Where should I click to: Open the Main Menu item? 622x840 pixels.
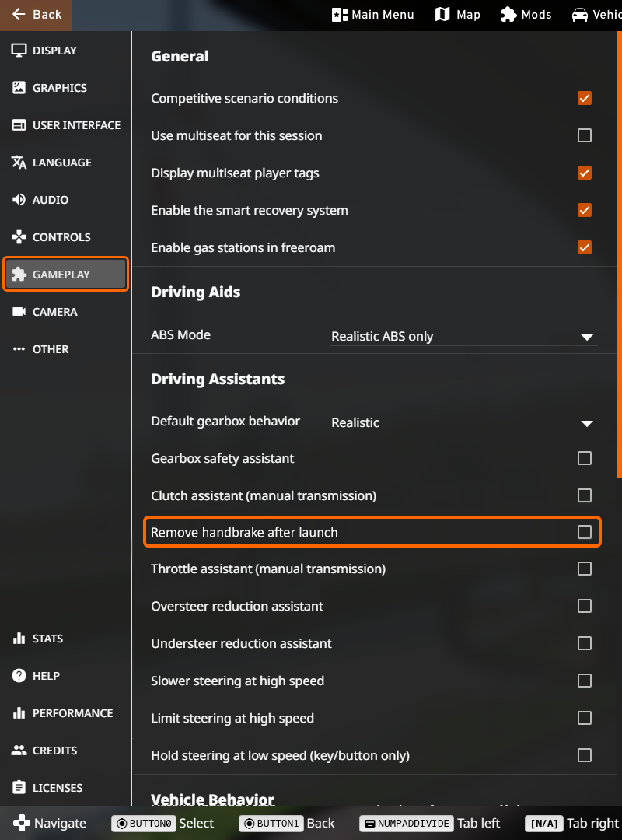click(373, 15)
